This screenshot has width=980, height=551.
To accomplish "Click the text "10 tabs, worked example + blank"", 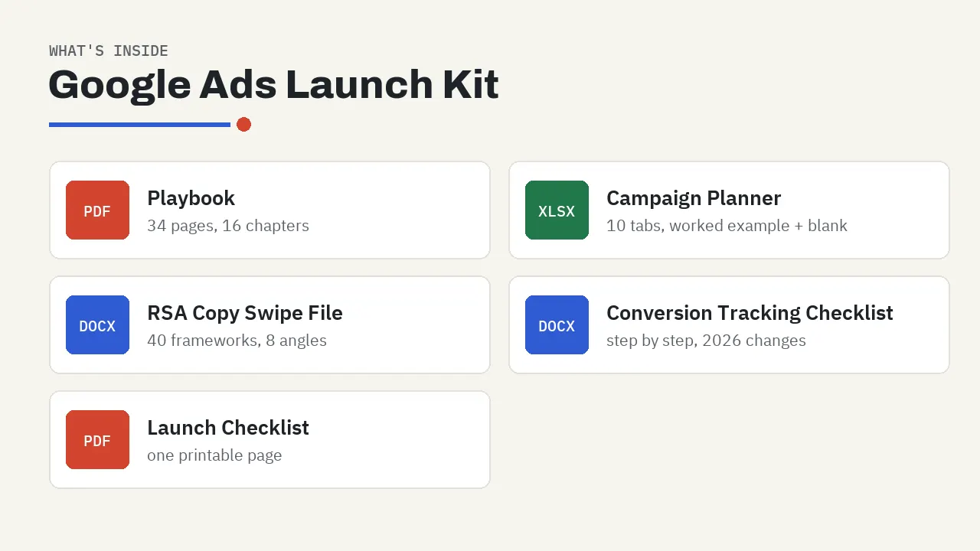I will click(727, 226).
